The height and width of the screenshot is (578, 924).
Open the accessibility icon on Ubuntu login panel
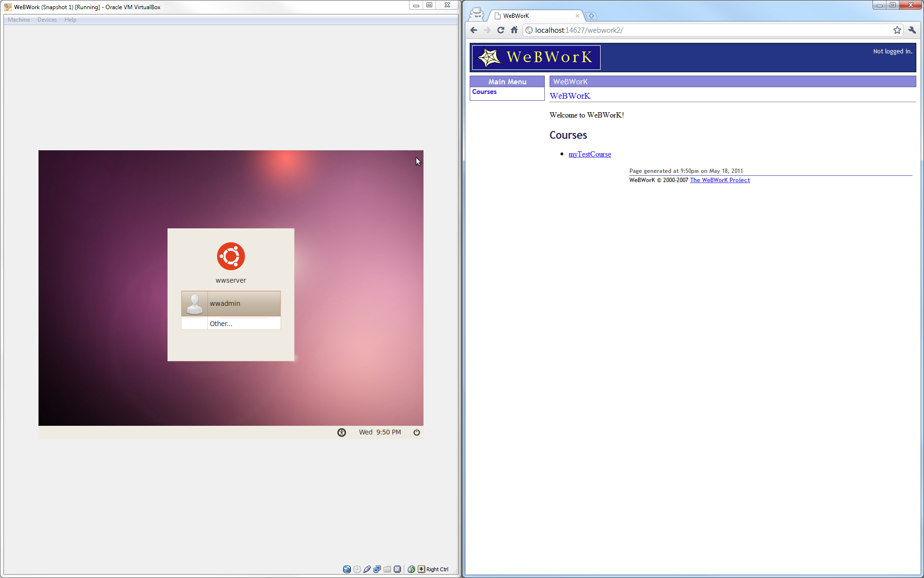click(342, 433)
